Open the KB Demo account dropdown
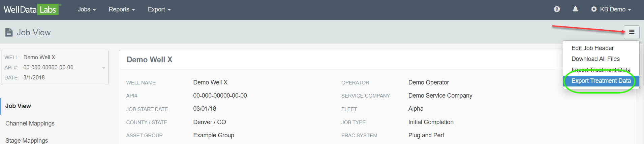 [x=615, y=9]
